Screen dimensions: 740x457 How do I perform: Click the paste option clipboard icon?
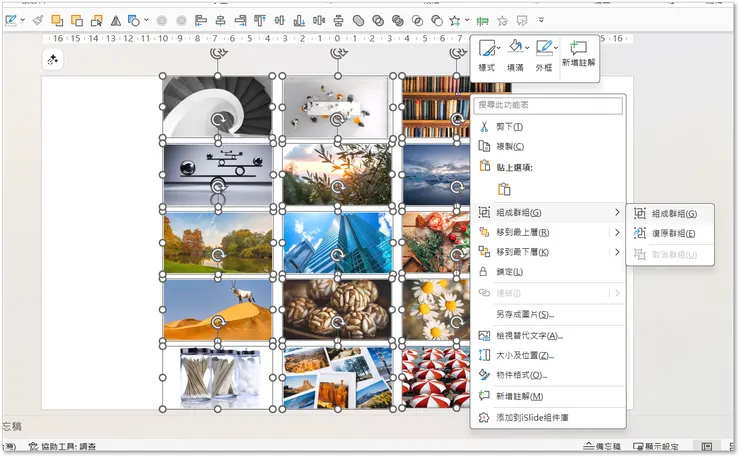coord(504,189)
